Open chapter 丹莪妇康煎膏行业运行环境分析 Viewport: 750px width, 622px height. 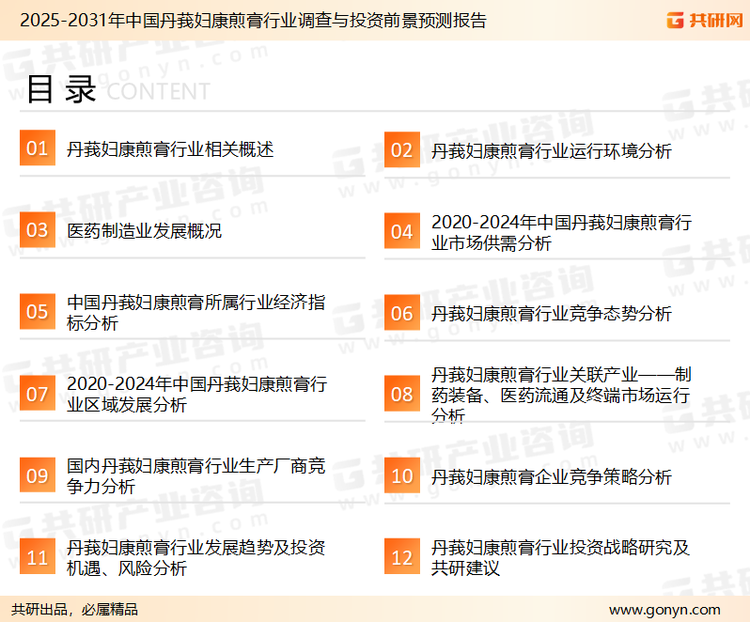(551, 151)
